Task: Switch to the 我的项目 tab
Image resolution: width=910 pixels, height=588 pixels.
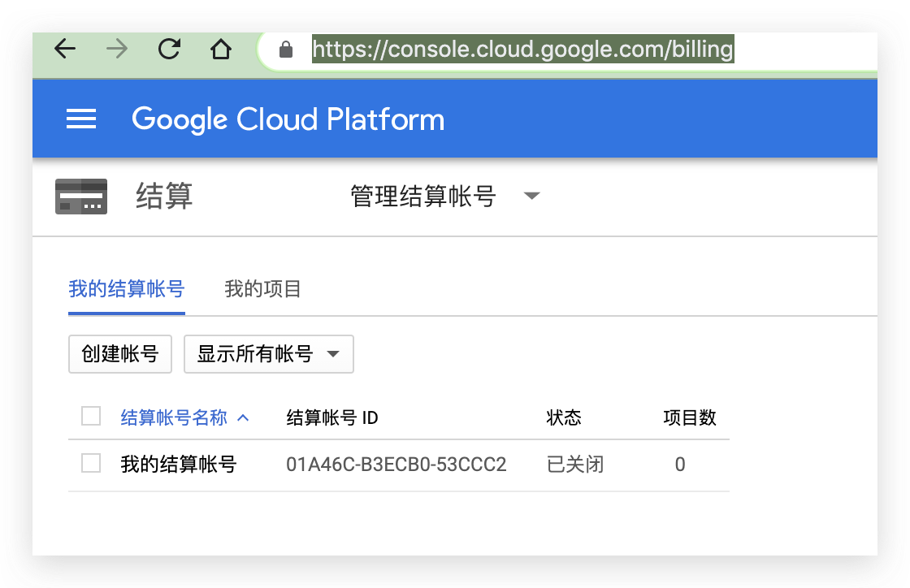Action: click(262, 289)
